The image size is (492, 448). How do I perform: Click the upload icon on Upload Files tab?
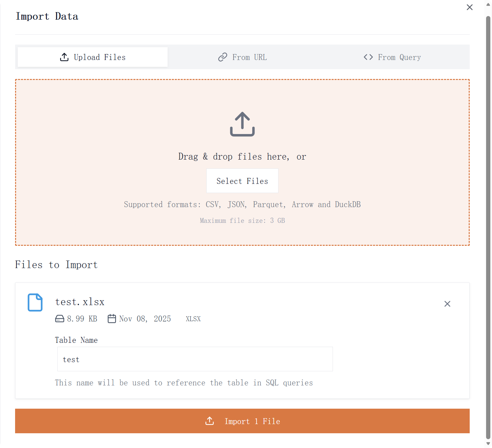(x=64, y=57)
